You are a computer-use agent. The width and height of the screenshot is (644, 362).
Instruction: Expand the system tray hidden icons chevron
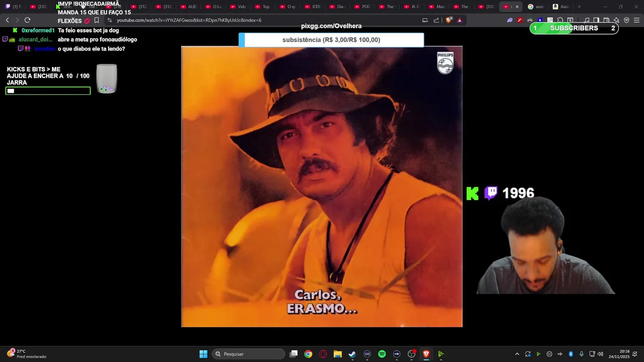(517, 354)
